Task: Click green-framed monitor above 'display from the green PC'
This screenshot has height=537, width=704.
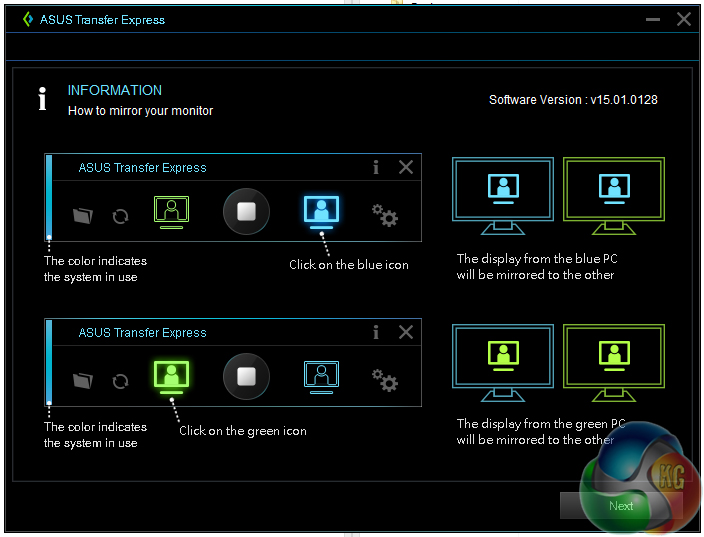Action: click(x=614, y=363)
